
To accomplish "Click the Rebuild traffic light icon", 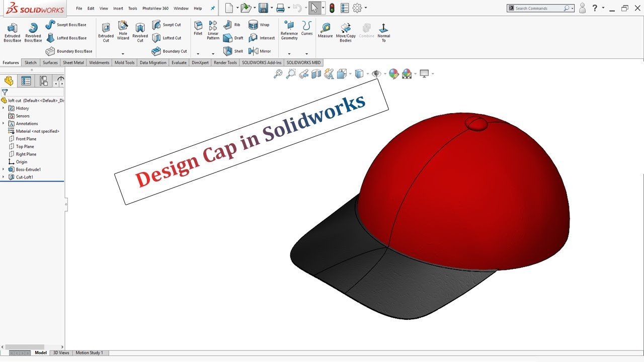I will (332, 8).
